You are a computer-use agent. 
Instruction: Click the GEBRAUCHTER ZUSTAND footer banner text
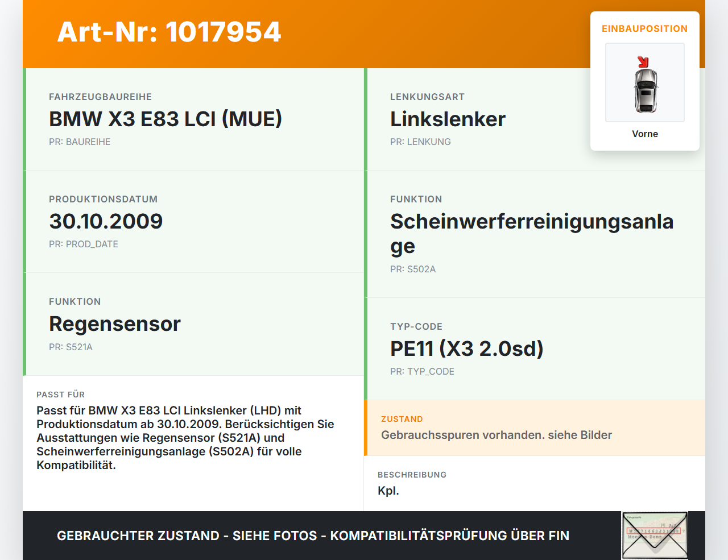pos(313,536)
